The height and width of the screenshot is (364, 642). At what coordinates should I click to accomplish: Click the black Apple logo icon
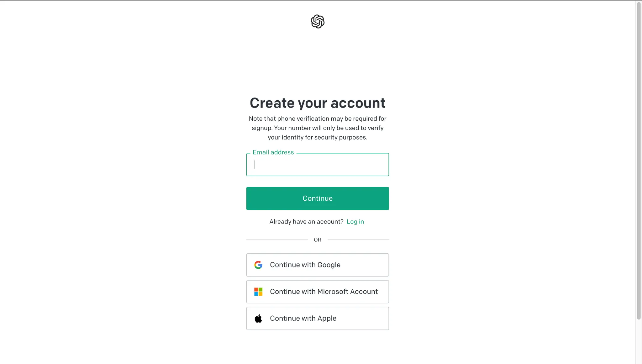(x=258, y=319)
